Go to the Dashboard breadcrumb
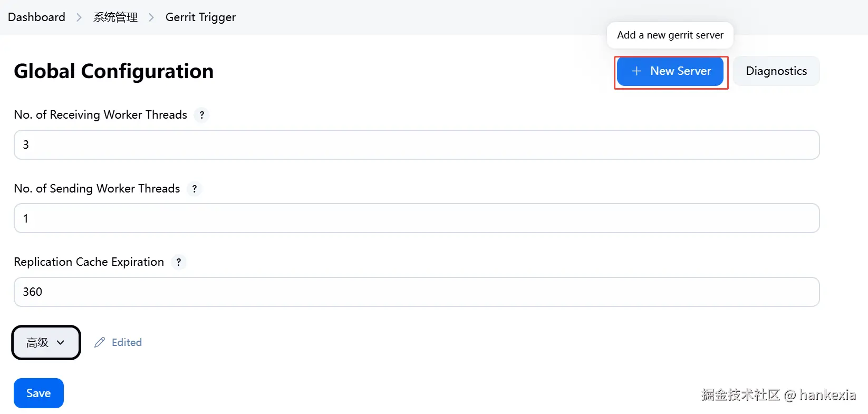Screen dimensions: 868x414 [x=36, y=17]
